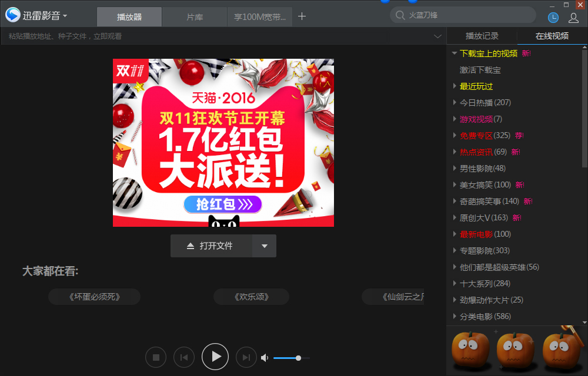Start playback with the play button
588x376 pixels.
(215, 357)
